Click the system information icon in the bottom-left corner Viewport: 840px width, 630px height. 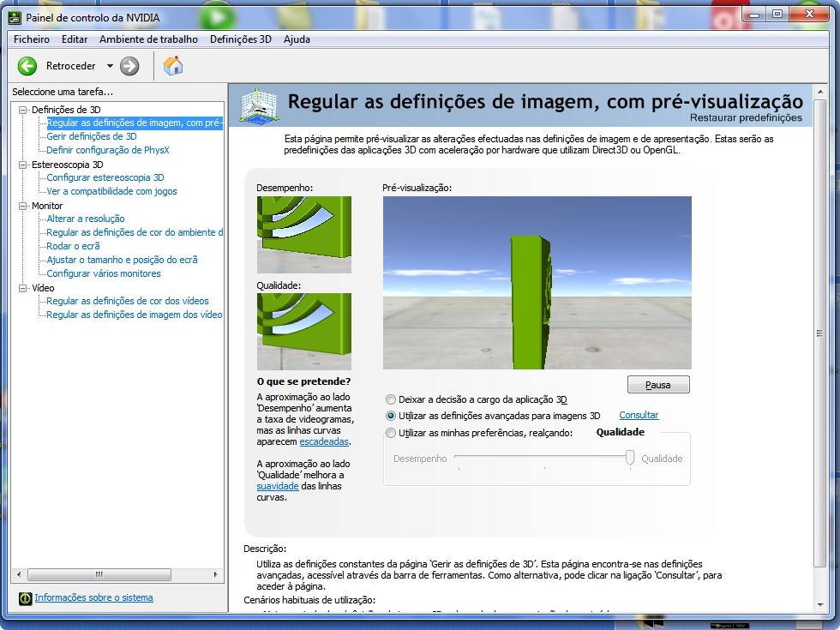point(25,598)
